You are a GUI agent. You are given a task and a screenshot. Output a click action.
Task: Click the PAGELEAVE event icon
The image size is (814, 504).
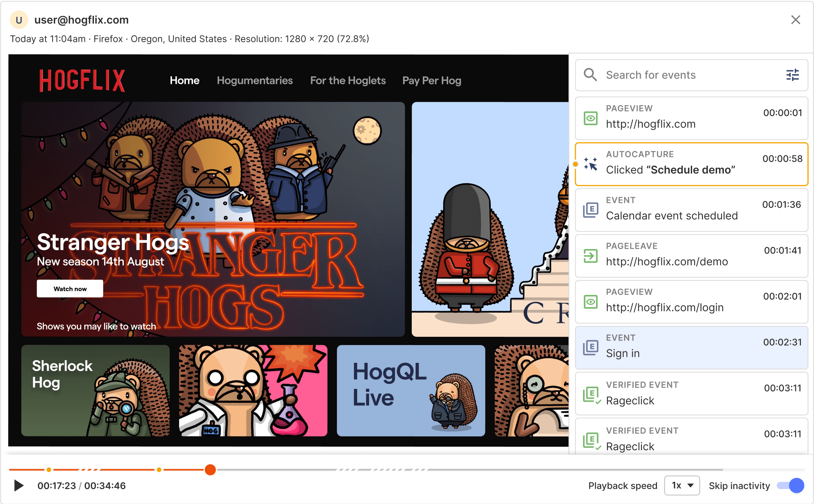[x=590, y=256]
